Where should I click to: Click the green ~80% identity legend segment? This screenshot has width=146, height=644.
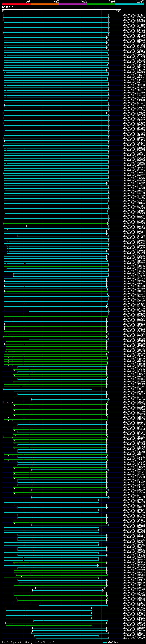[101, 4]
